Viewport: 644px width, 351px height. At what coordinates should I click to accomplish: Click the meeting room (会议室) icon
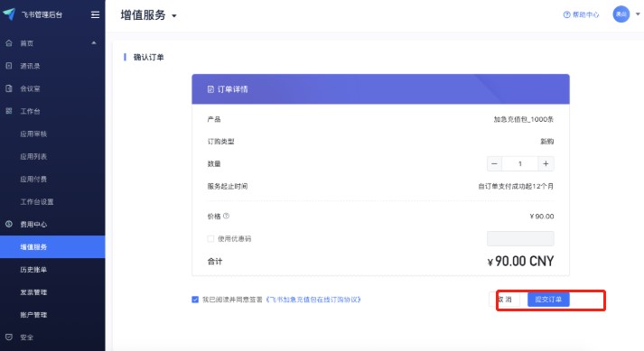pyautogui.click(x=9, y=88)
